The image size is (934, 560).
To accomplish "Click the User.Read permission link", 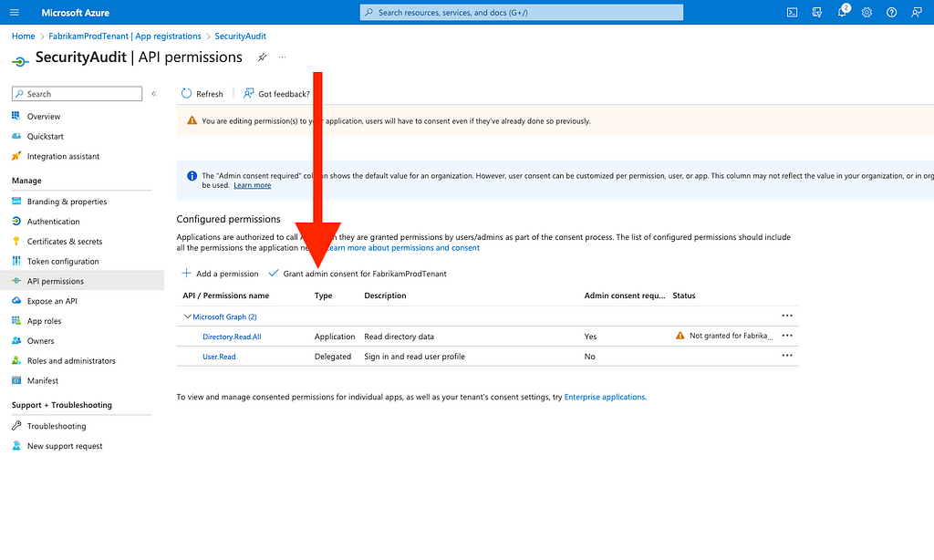I will [x=219, y=357].
